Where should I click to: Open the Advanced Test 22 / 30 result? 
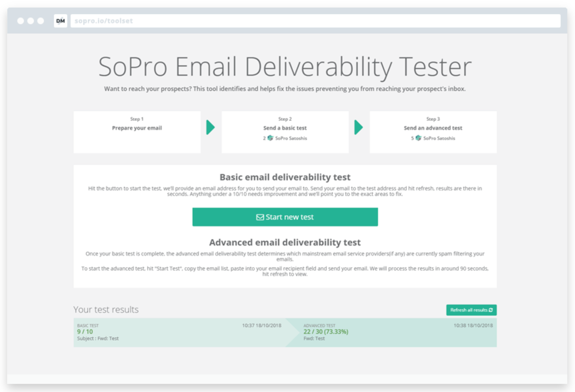click(x=391, y=333)
